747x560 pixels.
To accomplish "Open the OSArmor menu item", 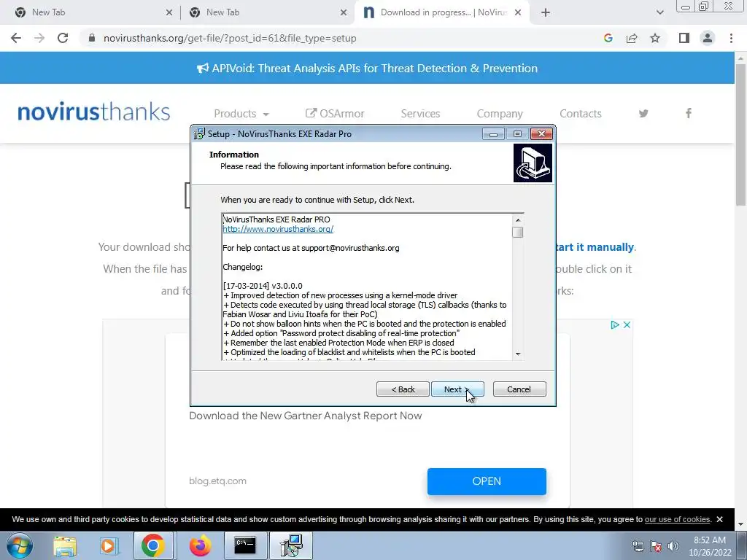I will (x=335, y=113).
